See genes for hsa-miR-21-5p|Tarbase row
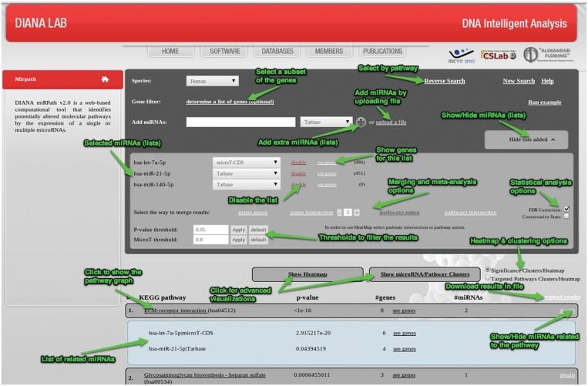Screen dimensions: 588x386 405,348
